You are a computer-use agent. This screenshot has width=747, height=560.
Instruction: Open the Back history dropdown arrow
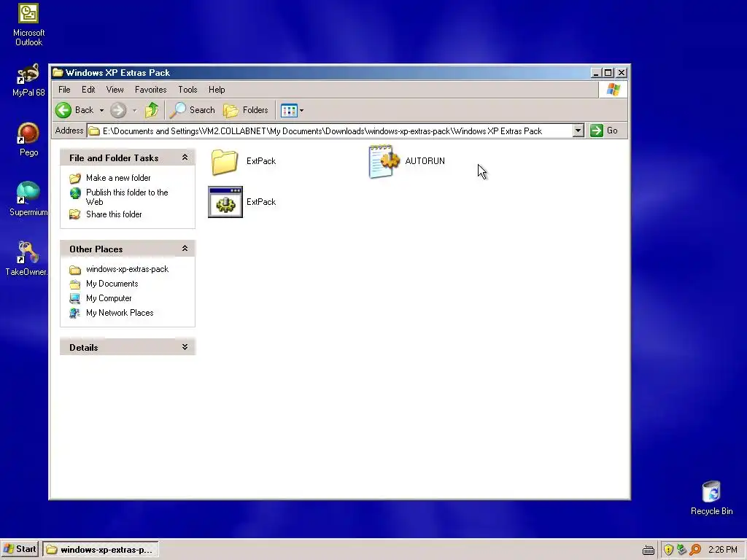pyautogui.click(x=101, y=111)
